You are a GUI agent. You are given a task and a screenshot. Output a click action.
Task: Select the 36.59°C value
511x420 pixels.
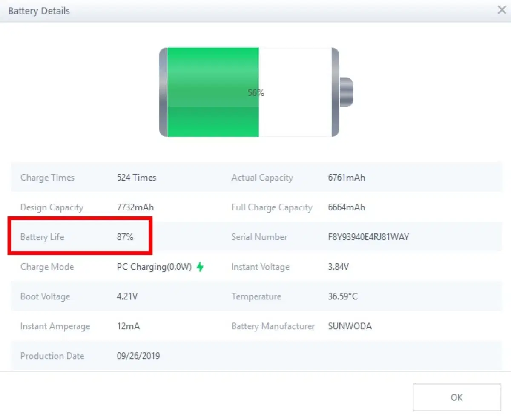click(343, 296)
